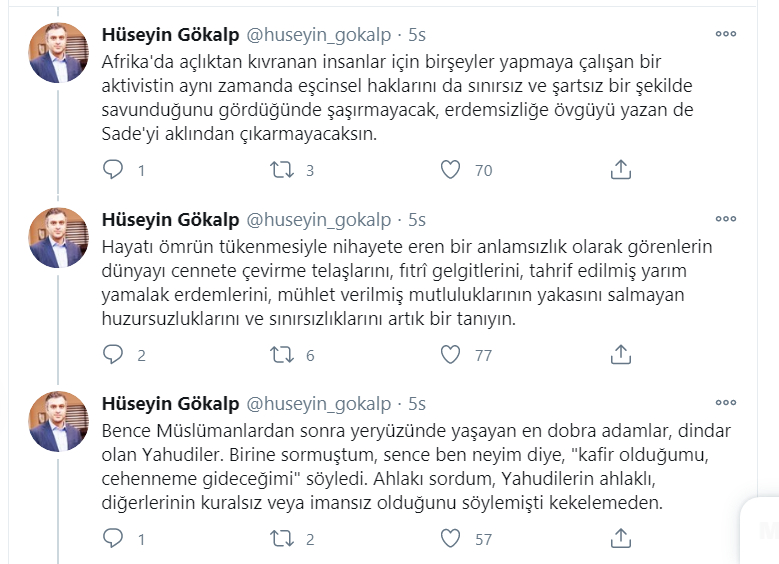The width and height of the screenshot is (779, 564).
Task: Reply to the tweet with 2 replies
Action: (x=113, y=354)
